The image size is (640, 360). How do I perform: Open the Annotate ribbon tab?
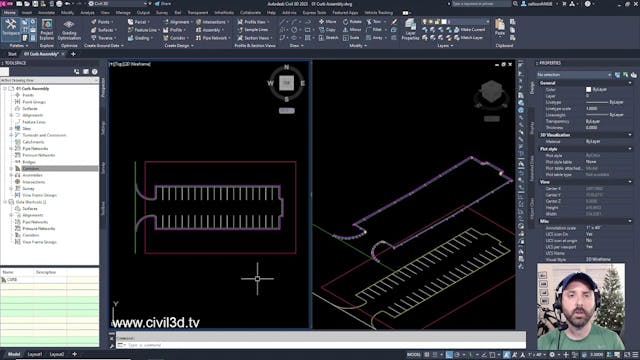tap(46, 13)
